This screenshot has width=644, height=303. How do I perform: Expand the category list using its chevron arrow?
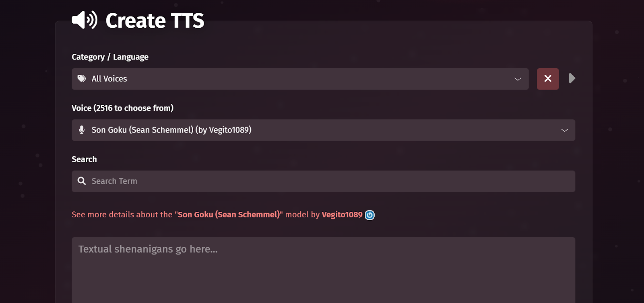click(x=518, y=79)
